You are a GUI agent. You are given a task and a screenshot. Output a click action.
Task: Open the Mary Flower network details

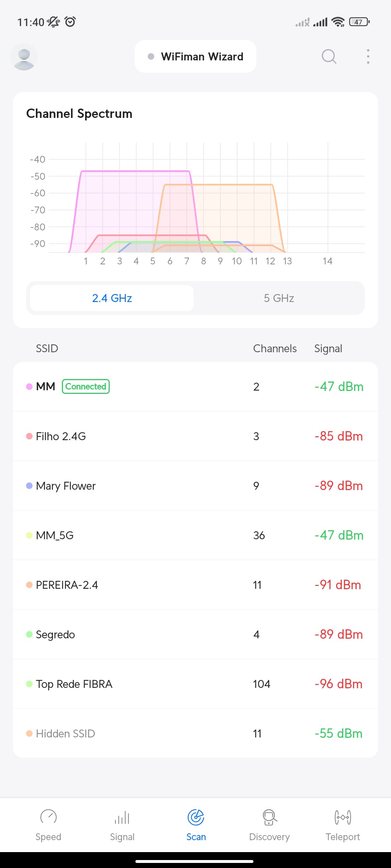[195, 486]
